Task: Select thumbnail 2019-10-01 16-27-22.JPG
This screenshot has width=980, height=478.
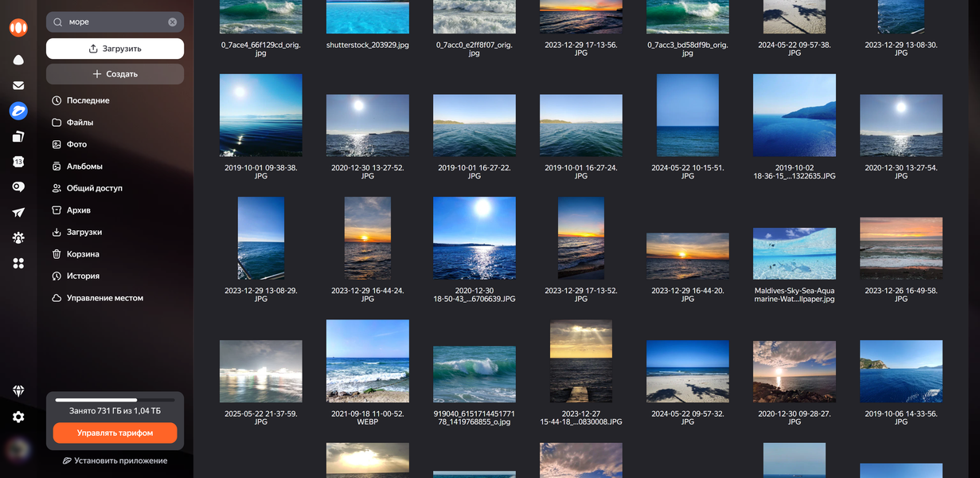Action: tap(474, 125)
